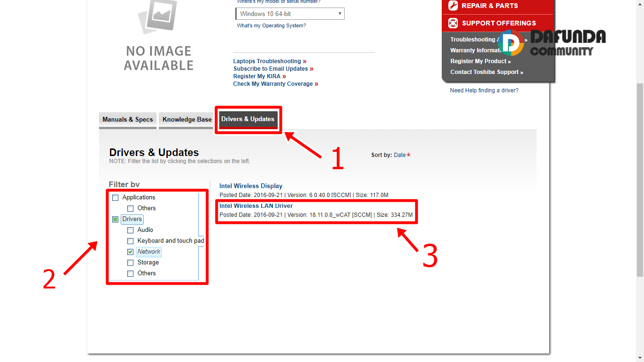Image resolution: width=644 pixels, height=362 pixels.
Task: Uncheck the Network filter checkbox
Action: pyautogui.click(x=131, y=252)
